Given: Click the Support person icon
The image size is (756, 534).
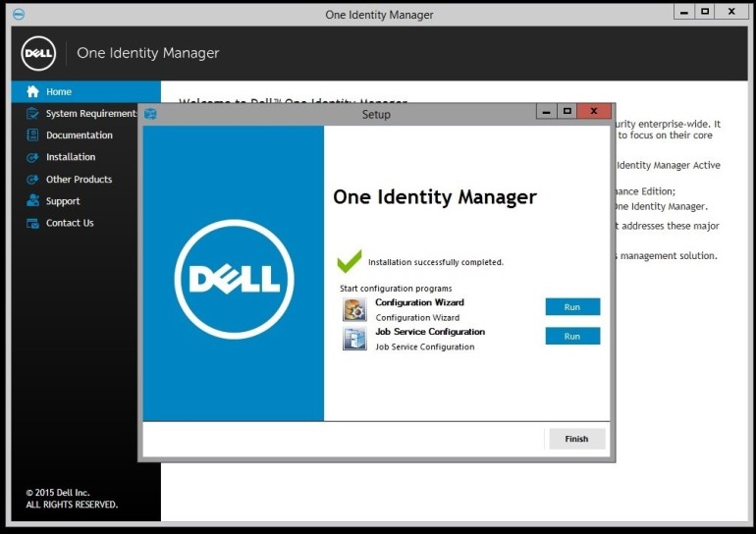Looking at the screenshot, I should click(x=32, y=201).
